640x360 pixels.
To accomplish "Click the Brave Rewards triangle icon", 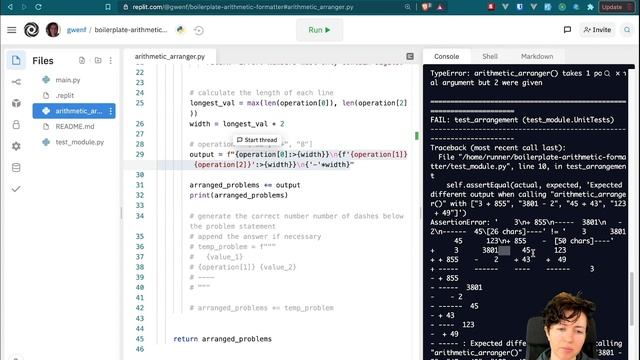I will click(440, 7).
